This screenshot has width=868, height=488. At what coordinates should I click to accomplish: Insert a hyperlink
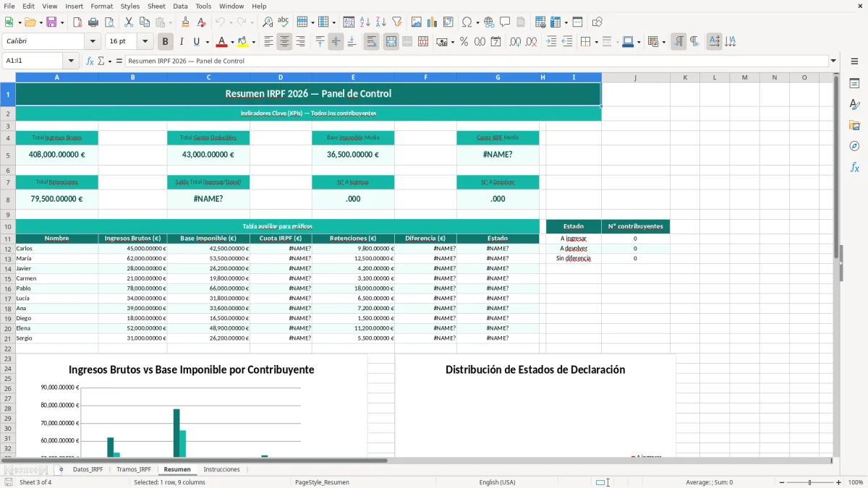coord(489,22)
